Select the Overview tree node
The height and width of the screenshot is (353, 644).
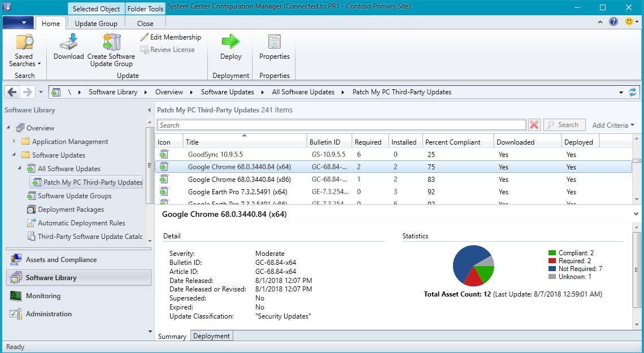point(40,128)
